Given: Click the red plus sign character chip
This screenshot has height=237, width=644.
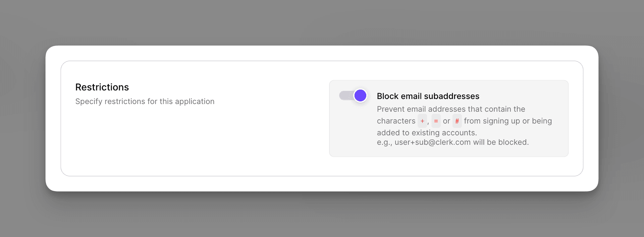Looking at the screenshot, I should coord(422,121).
